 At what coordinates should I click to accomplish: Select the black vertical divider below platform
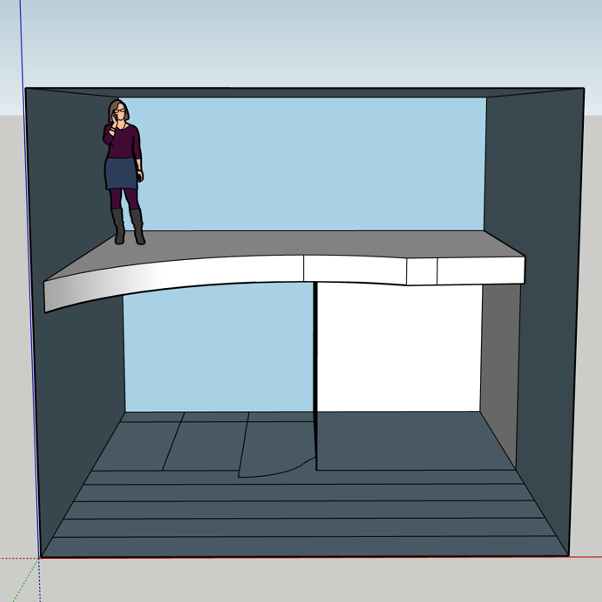tap(316, 370)
